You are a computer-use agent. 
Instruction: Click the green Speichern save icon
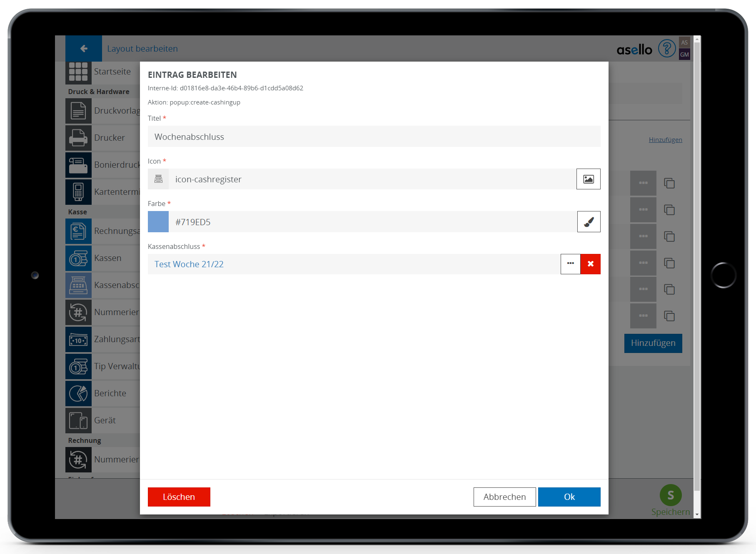pos(670,495)
